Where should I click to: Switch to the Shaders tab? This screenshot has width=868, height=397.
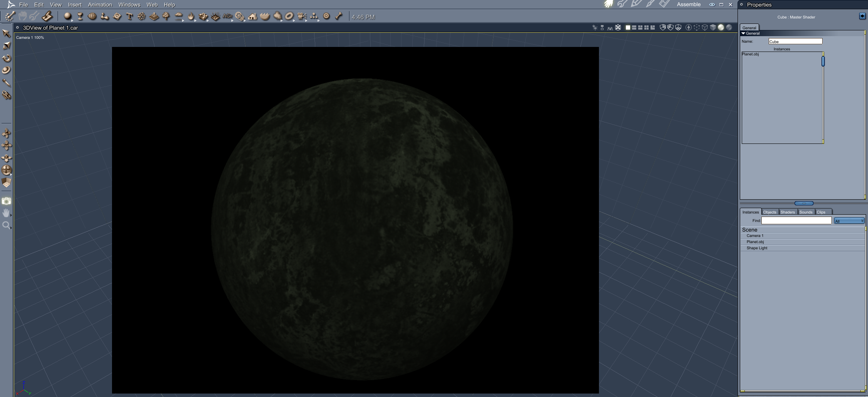[788, 212]
